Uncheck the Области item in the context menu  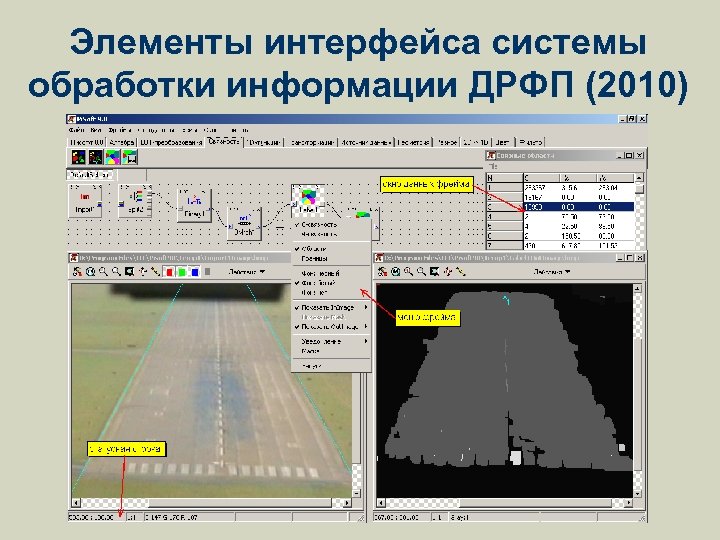[x=331, y=248]
